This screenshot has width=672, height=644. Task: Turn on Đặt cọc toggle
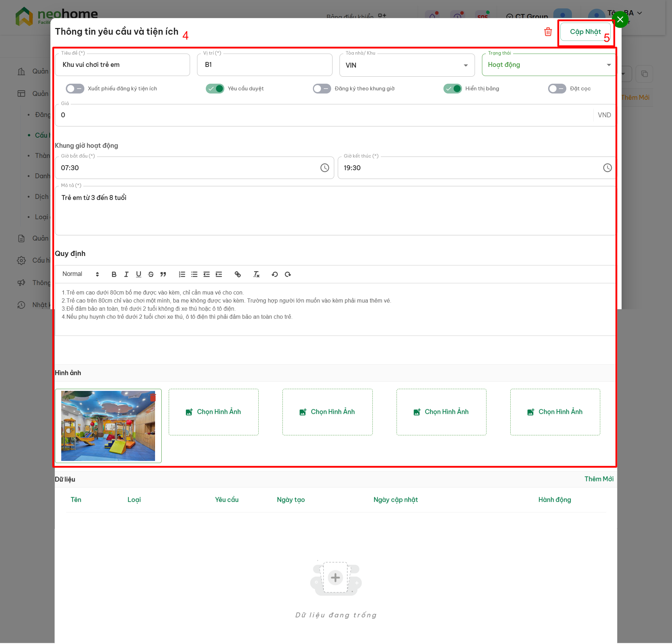tap(556, 89)
